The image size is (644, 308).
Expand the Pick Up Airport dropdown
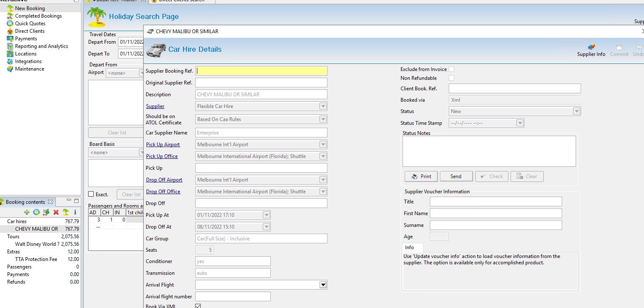pyautogui.click(x=323, y=145)
